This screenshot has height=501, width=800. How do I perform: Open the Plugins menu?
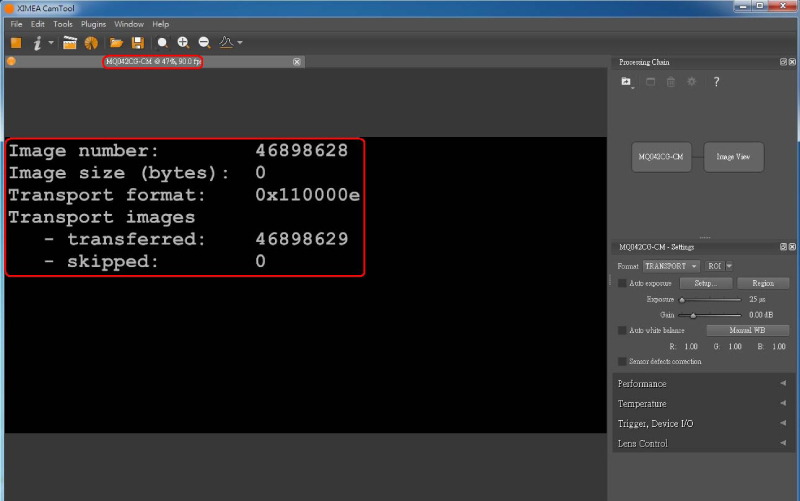click(93, 24)
